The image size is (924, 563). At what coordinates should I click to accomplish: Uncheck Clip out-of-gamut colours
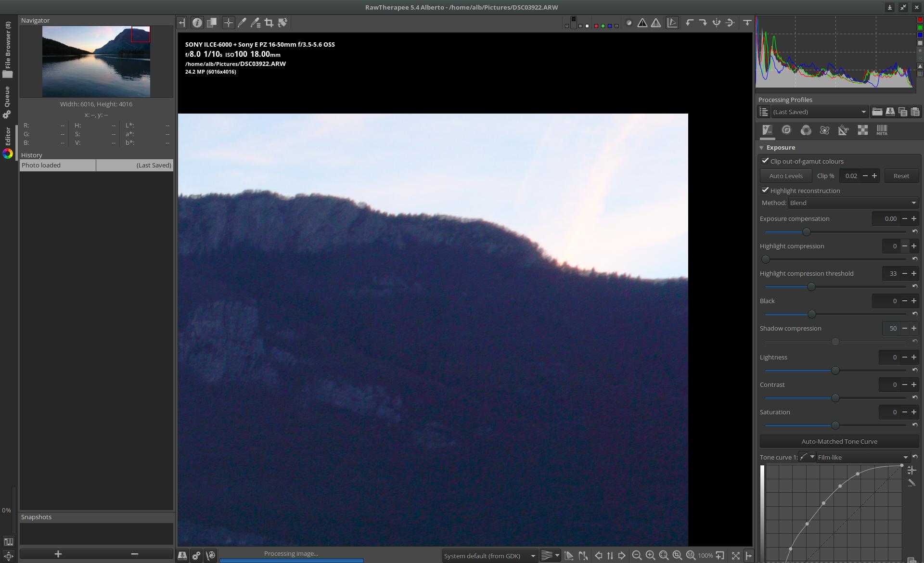tap(765, 161)
